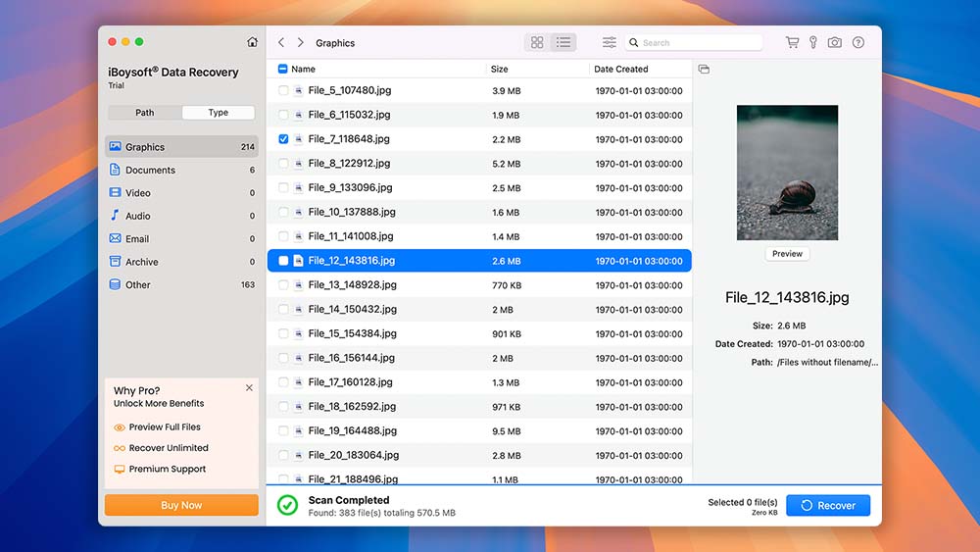Select the Documents category
The width and height of the screenshot is (980, 552).
(181, 170)
